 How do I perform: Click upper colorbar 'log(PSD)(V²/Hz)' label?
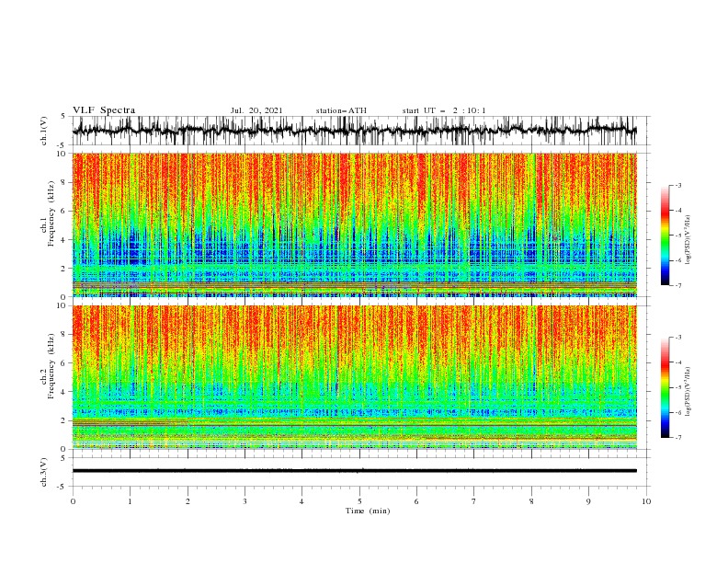pyautogui.click(x=688, y=240)
